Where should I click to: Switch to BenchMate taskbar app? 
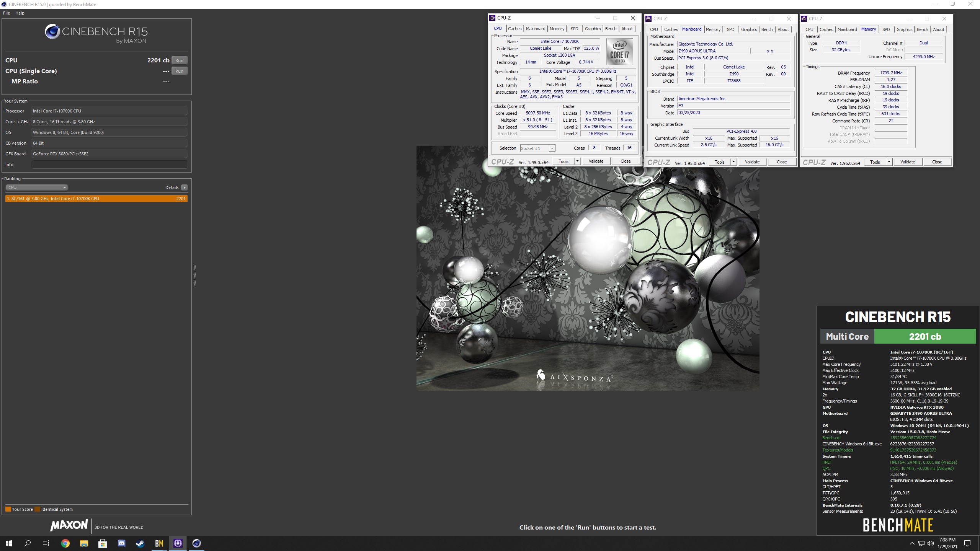pyautogui.click(x=159, y=543)
